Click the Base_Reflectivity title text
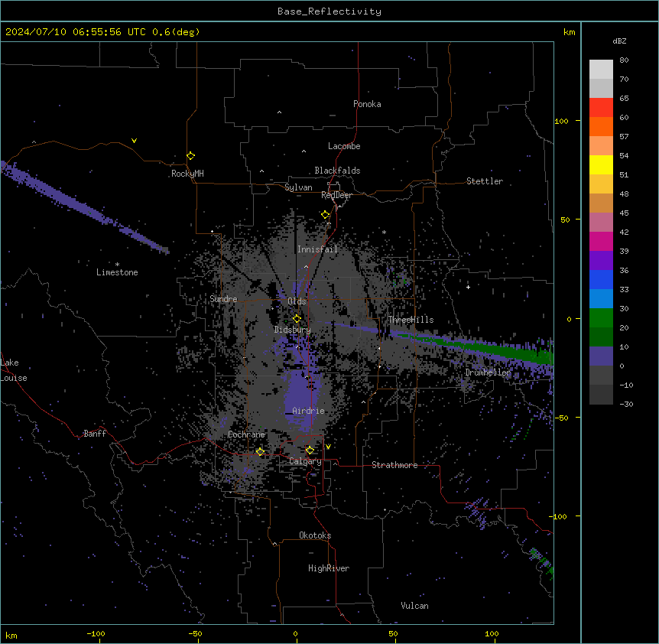 pyautogui.click(x=329, y=11)
